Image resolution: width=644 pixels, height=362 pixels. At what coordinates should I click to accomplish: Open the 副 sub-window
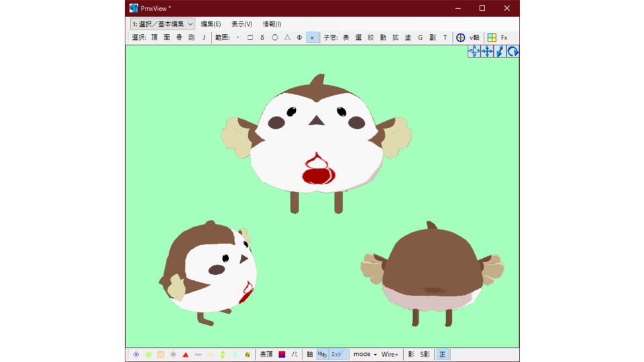click(x=433, y=38)
